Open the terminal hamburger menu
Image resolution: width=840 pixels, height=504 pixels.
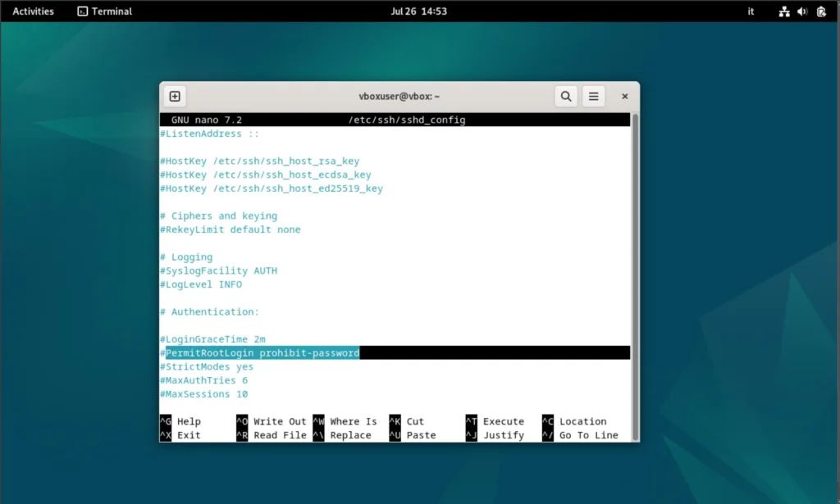coord(594,97)
